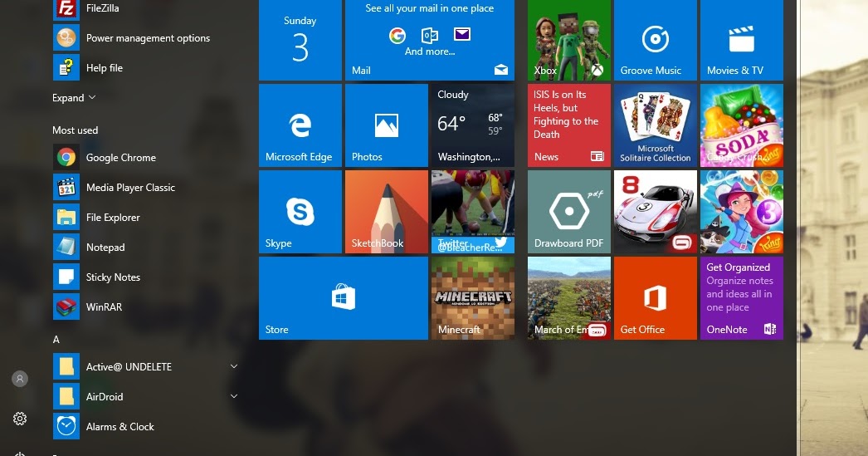Open the Twitter tile
Image resolution: width=868 pixels, height=456 pixels.
(473, 212)
